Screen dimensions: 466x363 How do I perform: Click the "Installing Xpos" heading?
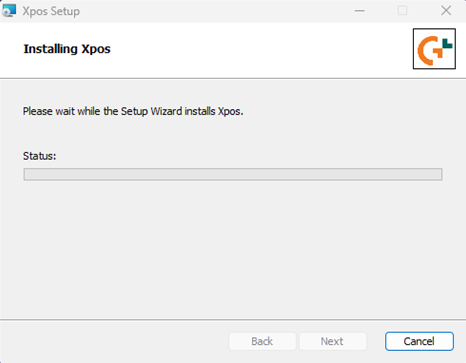67,49
